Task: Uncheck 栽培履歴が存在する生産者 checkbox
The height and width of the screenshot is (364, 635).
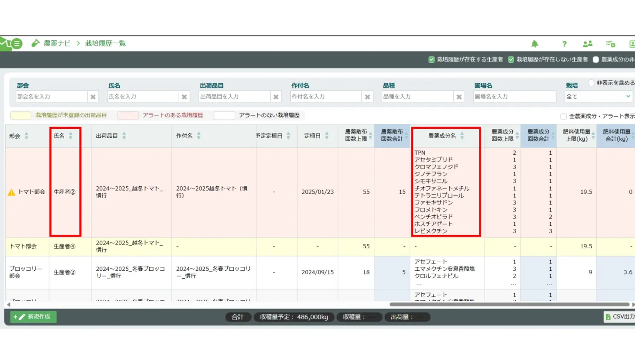Action: (432, 60)
